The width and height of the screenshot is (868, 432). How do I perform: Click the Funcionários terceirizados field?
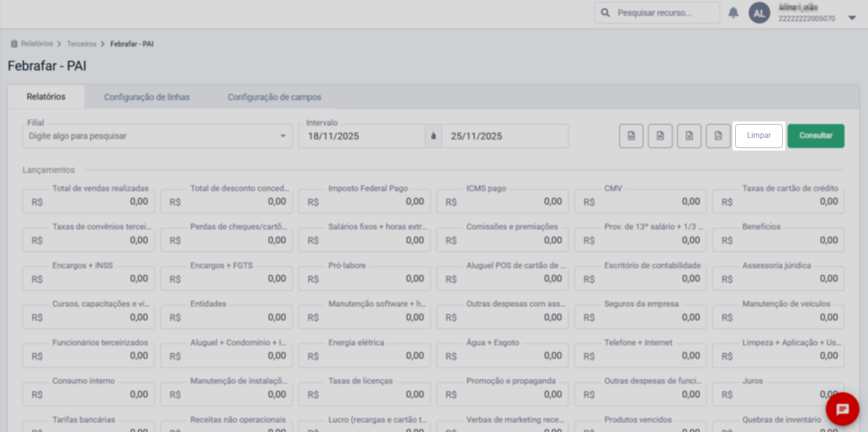click(89, 356)
